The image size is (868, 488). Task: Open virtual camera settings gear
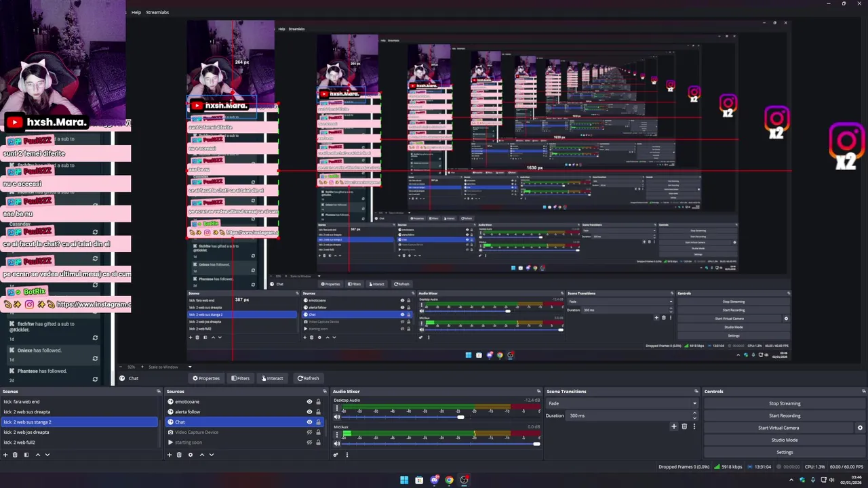point(861,428)
